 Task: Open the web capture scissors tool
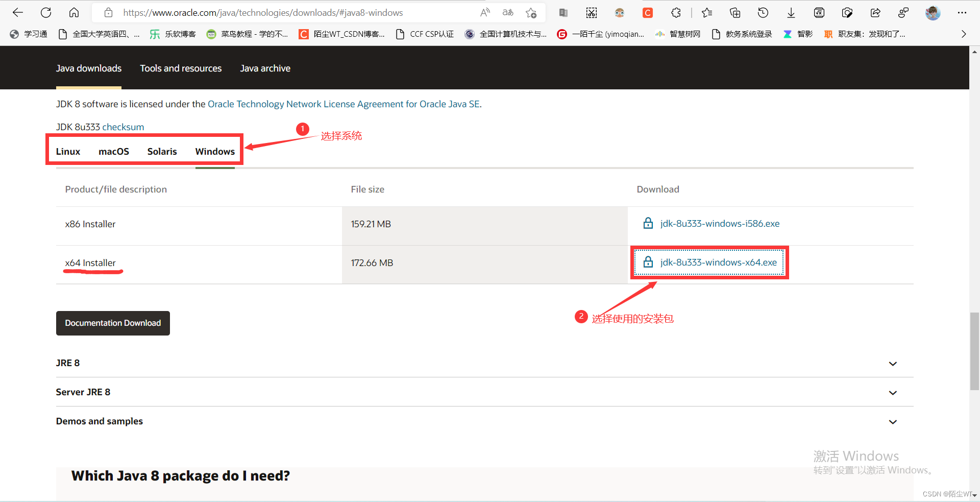coord(592,13)
